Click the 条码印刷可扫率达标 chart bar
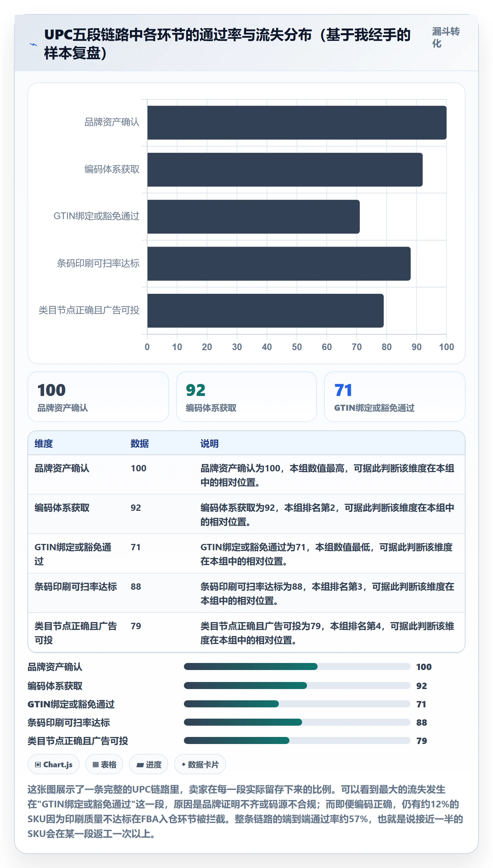This screenshot has width=493, height=868. tap(279, 263)
